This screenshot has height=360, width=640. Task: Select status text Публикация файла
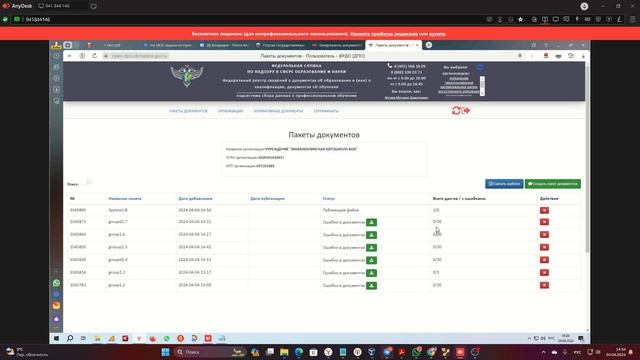(x=340, y=210)
